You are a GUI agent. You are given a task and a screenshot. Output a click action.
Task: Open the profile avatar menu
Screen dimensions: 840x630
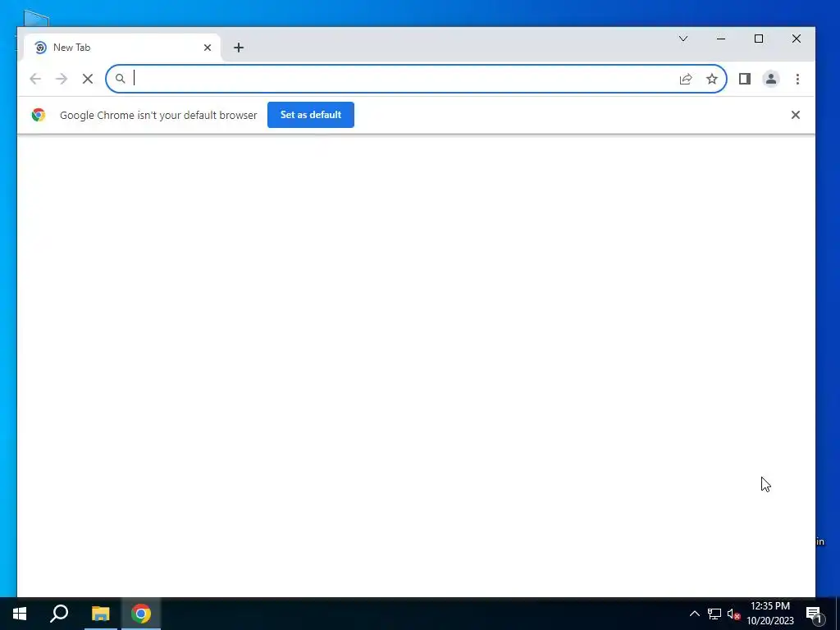click(771, 80)
